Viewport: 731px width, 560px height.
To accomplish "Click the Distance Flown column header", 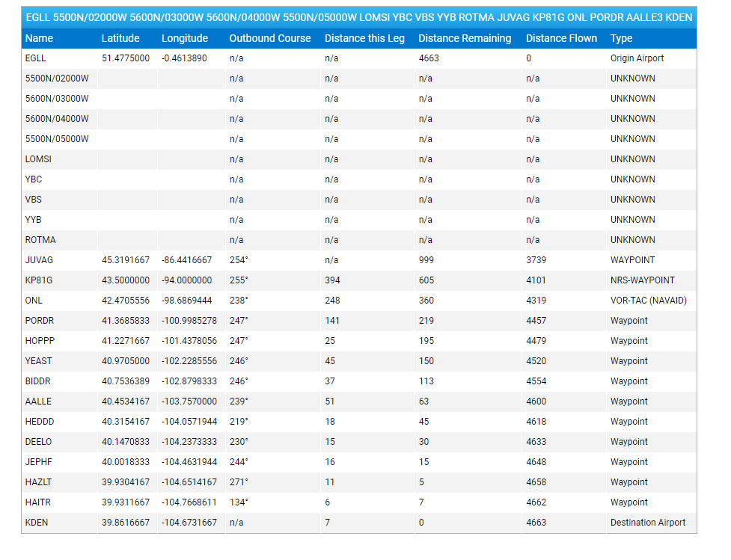I will pyautogui.click(x=561, y=38).
